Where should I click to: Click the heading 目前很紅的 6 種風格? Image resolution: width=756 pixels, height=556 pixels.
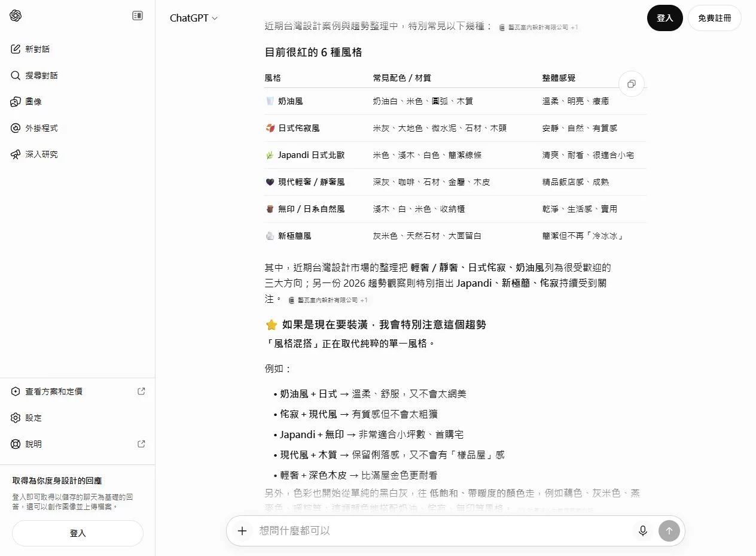pos(313,52)
